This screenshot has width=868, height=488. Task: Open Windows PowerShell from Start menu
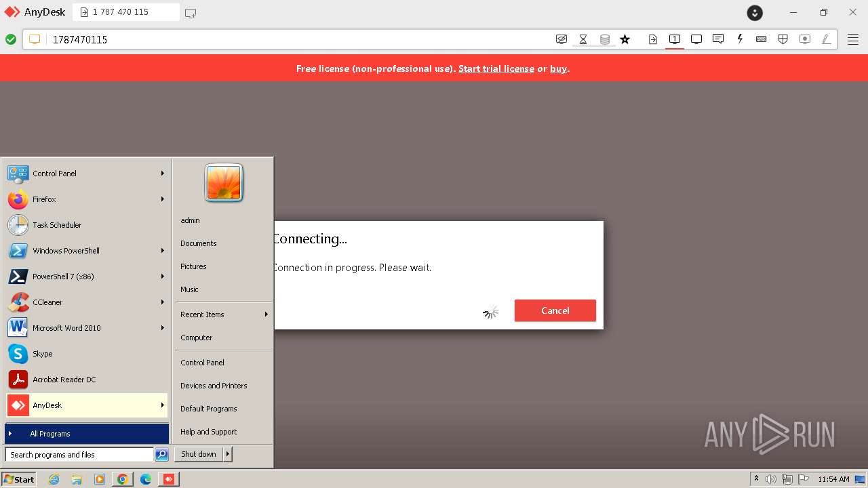[x=86, y=251]
